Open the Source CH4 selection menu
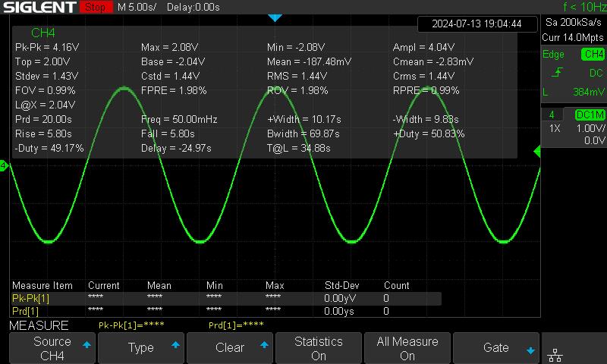Viewport: 607px width, 364px height. click(52, 348)
